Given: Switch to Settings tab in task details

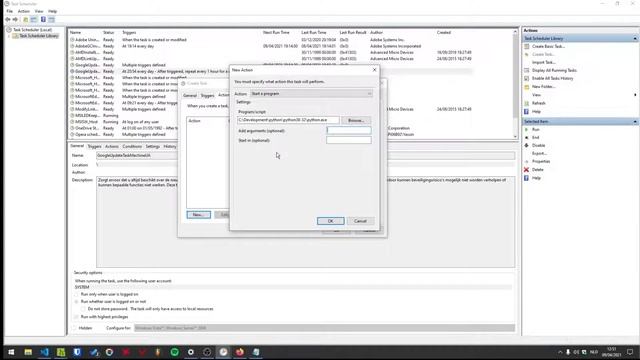Looking at the screenshot, I should click(x=153, y=146).
